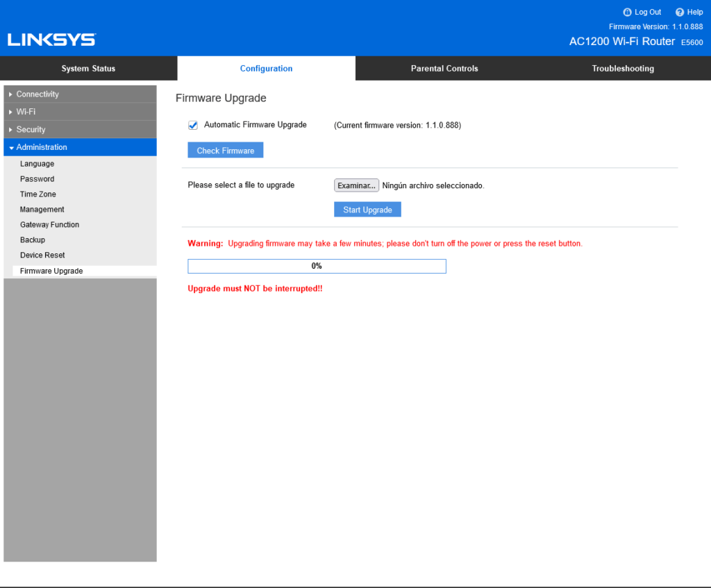This screenshot has width=711, height=588.
Task: Open the Help link
Action: [694, 12]
